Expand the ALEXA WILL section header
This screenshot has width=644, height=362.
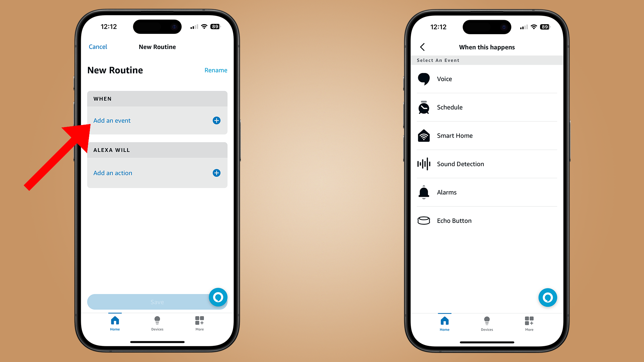[157, 150]
